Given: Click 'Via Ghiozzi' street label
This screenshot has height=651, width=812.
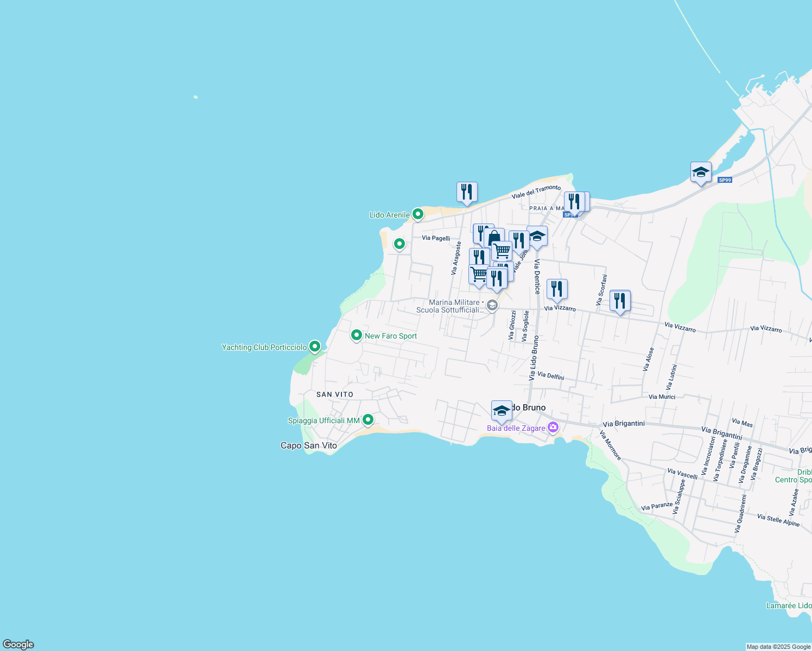Looking at the screenshot, I should tap(512, 325).
